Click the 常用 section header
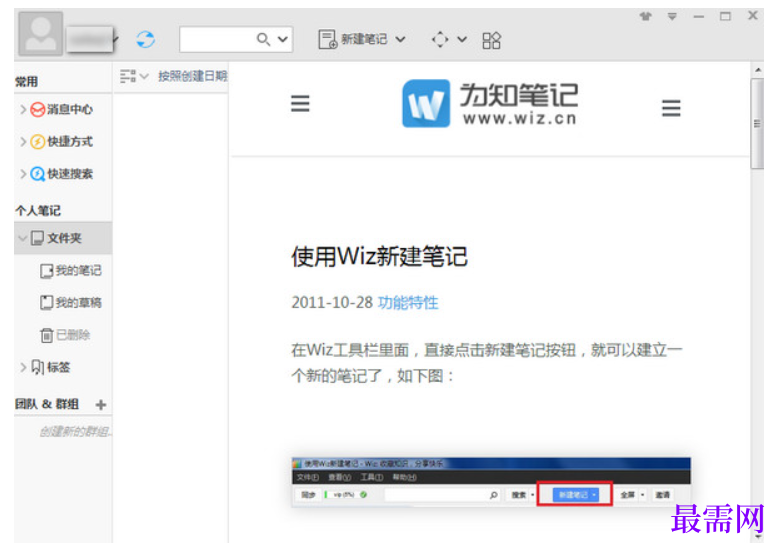This screenshot has width=783, height=550. coord(26,81)
